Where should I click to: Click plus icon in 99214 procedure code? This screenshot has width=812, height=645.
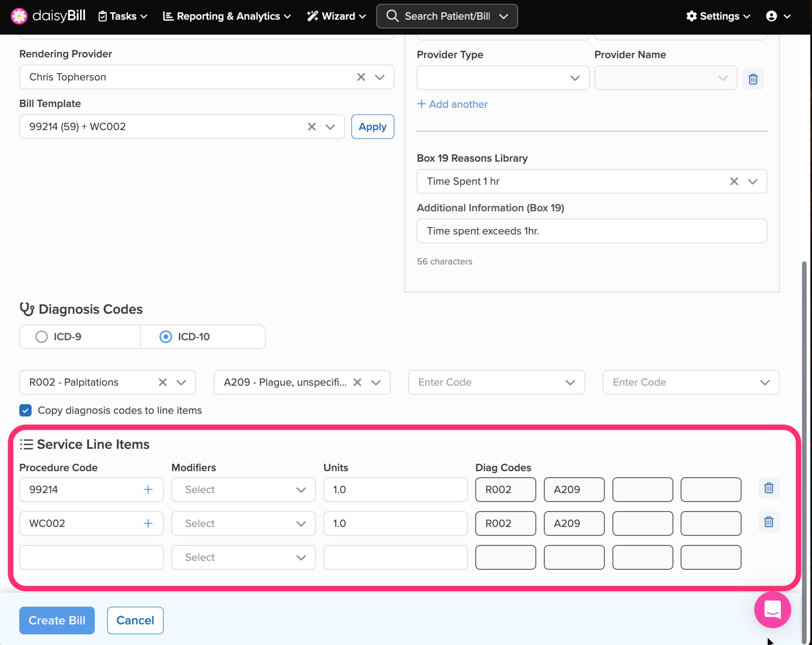click(x=148, y=489)
